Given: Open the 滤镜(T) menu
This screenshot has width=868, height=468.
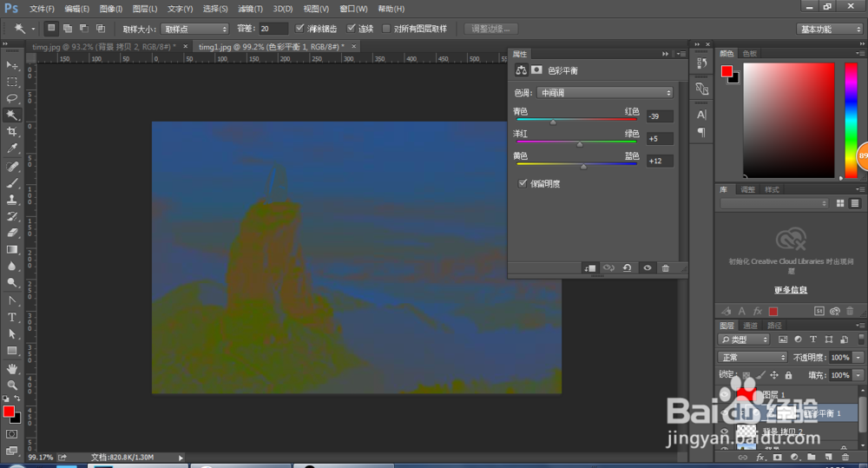Looking at the screenshot, I should tap(250, 9).
